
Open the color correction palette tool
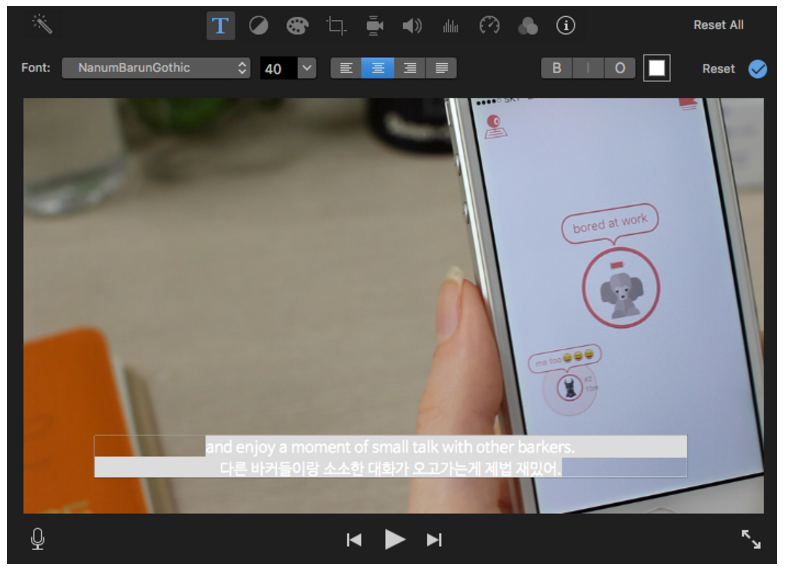pos(297,26)
